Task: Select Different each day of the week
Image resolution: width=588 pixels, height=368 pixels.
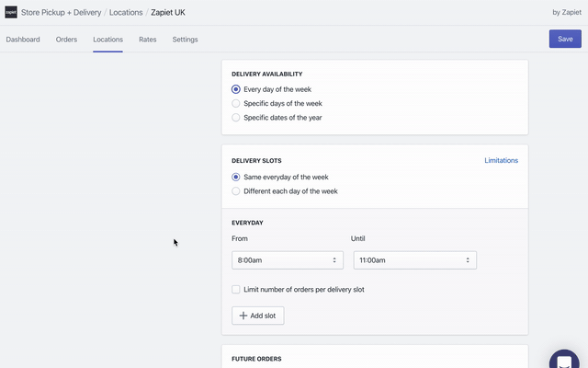Action: [236, 191]
